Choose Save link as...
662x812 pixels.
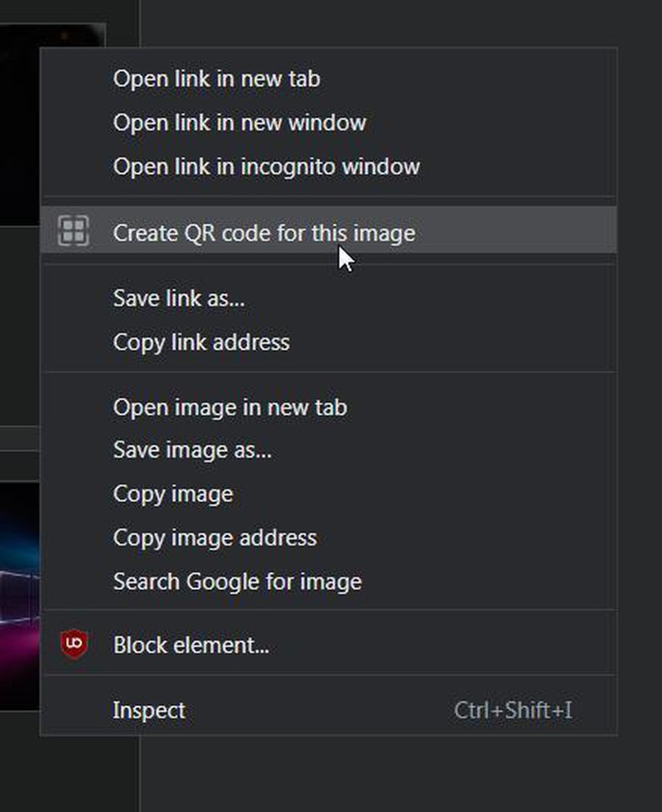pos(179,299)
